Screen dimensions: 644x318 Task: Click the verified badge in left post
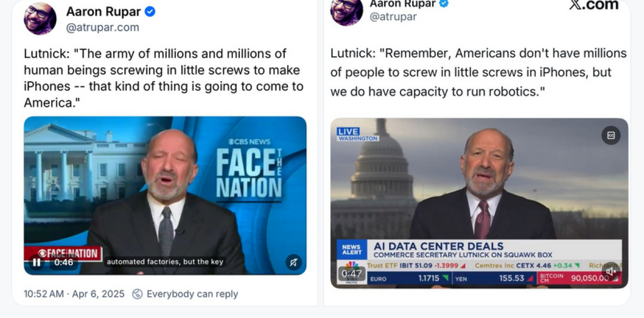(150, 12)
